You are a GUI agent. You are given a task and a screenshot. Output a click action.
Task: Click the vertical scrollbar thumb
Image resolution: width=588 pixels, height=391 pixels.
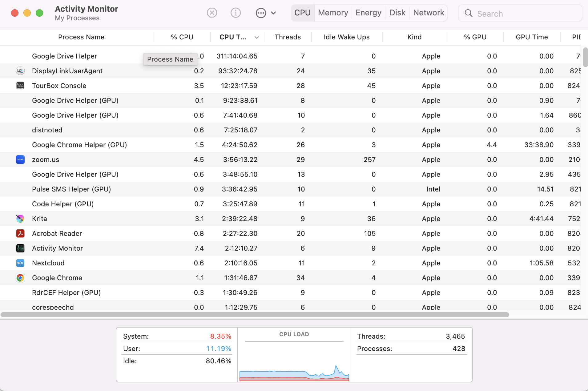click(x=585, y=57)
